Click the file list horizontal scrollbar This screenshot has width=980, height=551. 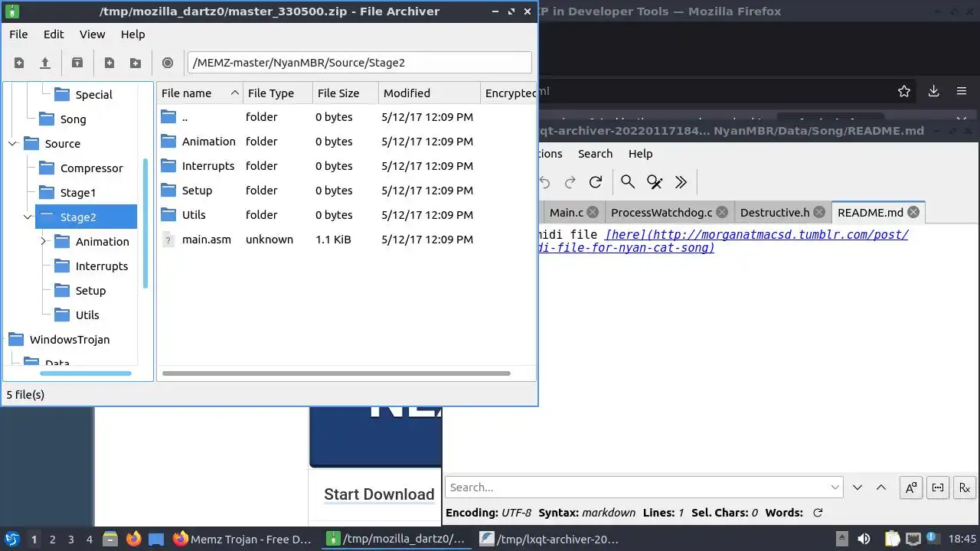click(x=336, y=373)
